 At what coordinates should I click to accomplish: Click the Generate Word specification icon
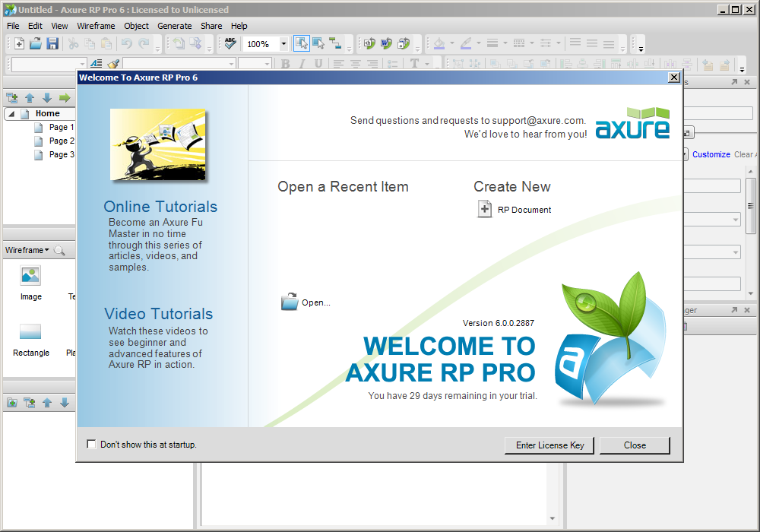coord(386,43)
